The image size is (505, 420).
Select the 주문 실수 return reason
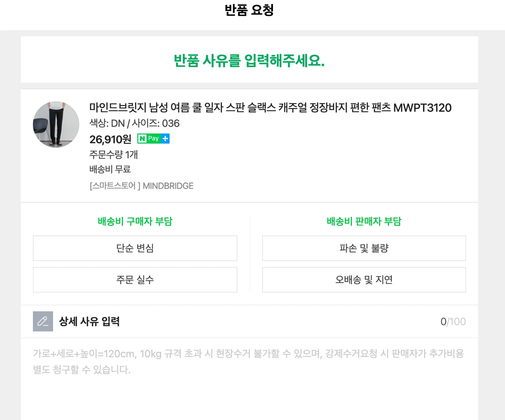[135, 280]
